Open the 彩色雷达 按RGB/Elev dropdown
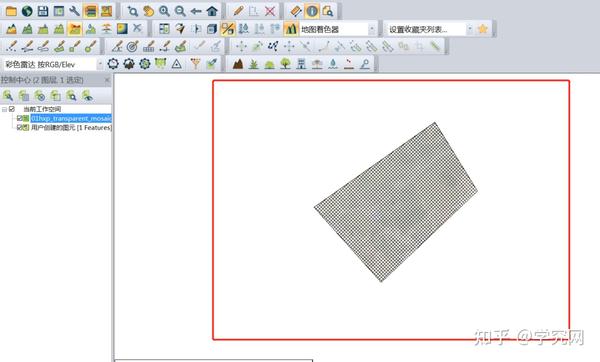The height and width of the screenshot is (362, 600). pos(100,64)
